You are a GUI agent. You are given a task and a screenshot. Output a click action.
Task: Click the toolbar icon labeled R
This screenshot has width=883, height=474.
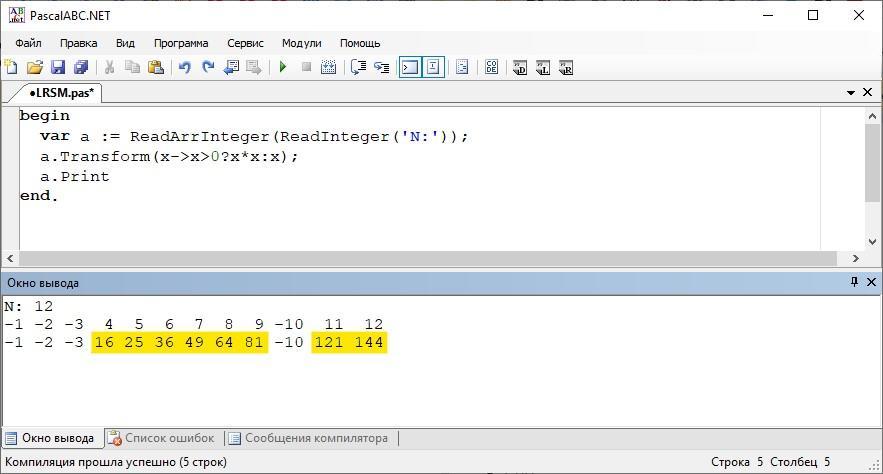(566, 68)
